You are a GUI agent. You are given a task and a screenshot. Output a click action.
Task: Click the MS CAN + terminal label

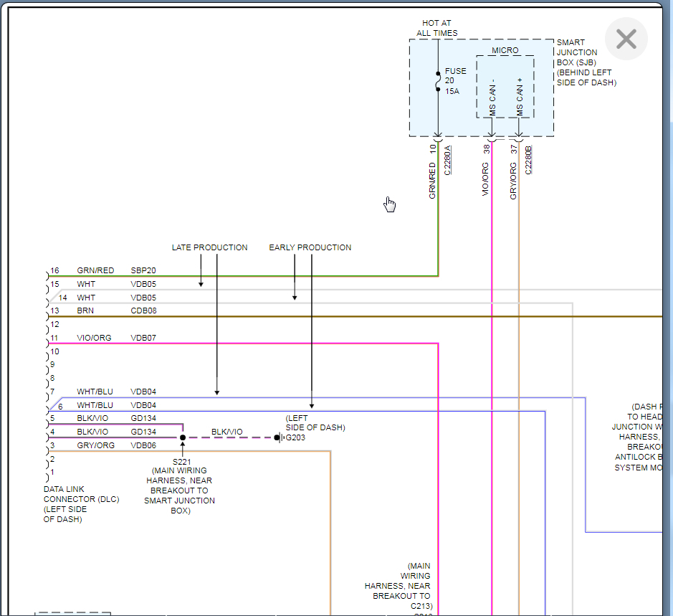point(520,96)
